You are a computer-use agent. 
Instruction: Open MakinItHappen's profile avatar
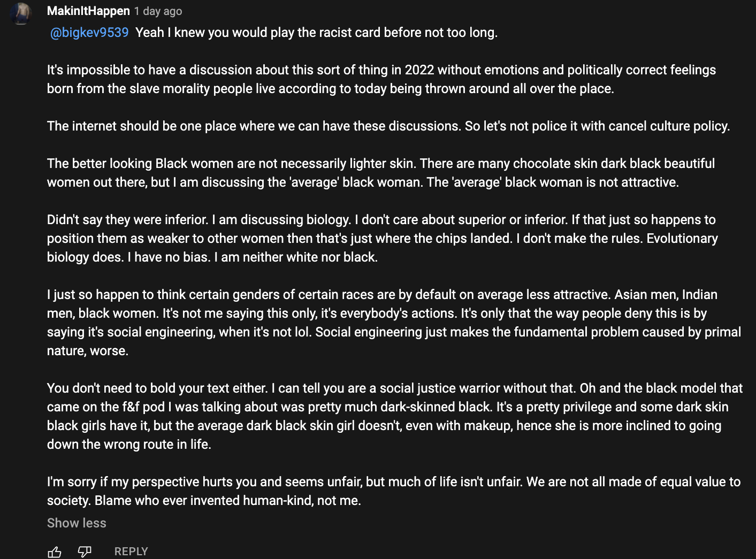coord(21,13)
